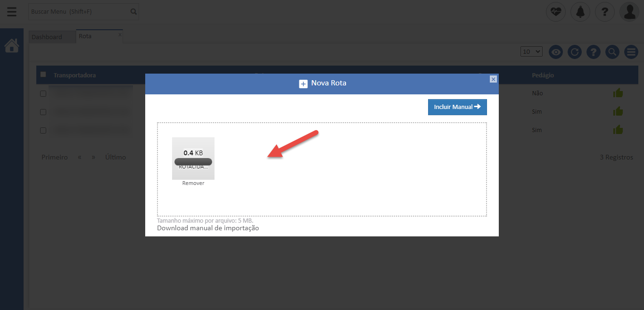Focus the Buscar Menu search field
The image size is (644, 310).
pyautogui.click(x=79, y=12)
